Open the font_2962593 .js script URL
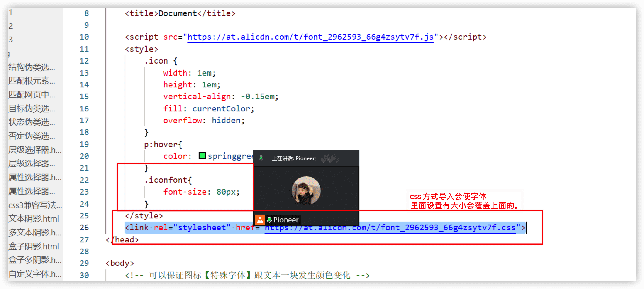Screen dimensions: 644x289 (310, 37)
